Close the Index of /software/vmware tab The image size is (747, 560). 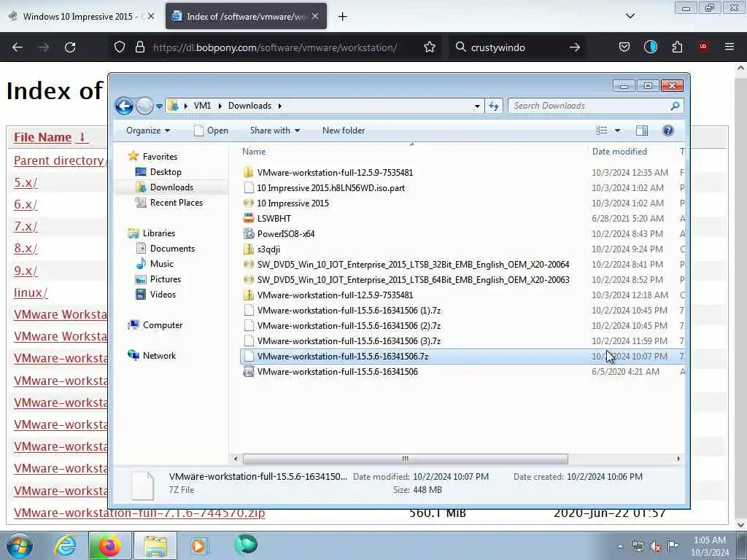315,16
